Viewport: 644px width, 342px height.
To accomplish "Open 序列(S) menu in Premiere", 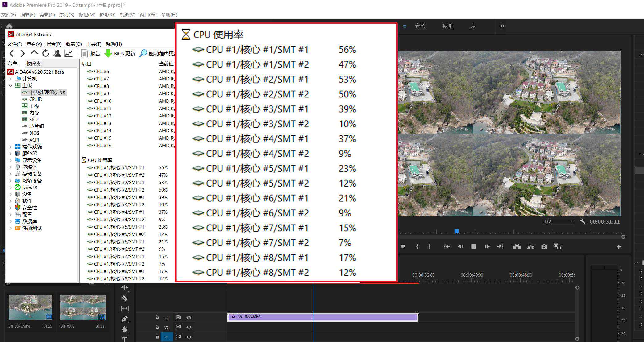I will click(x=66, y=14).
